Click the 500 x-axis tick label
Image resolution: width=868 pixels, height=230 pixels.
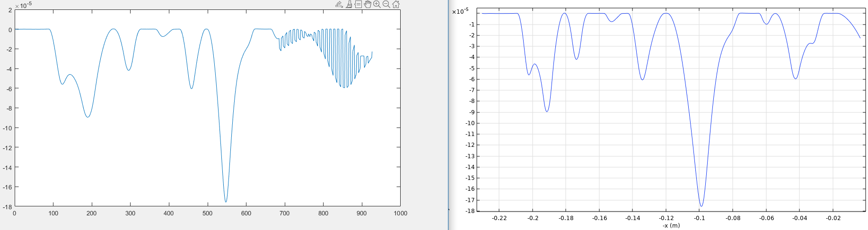click(207, 213)
